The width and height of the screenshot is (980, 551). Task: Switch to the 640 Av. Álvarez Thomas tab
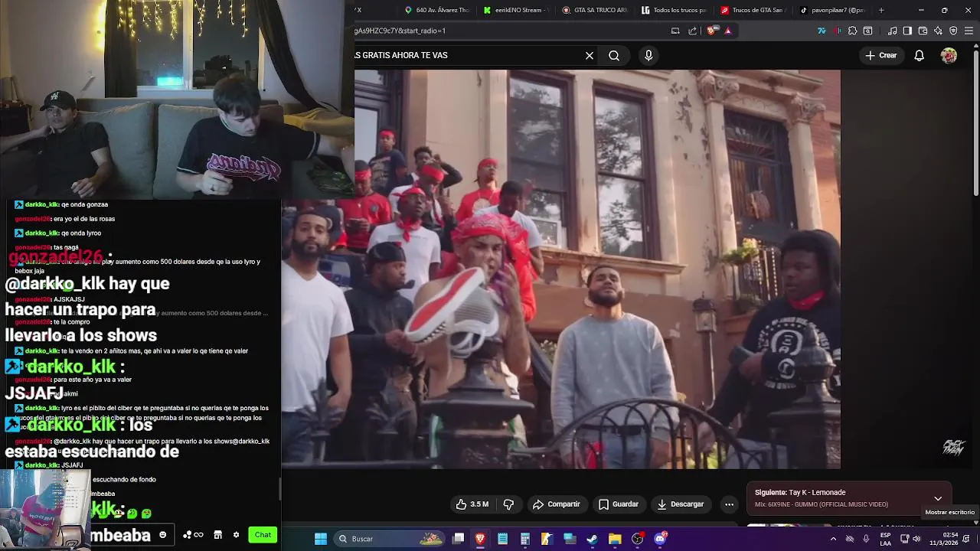436,10
